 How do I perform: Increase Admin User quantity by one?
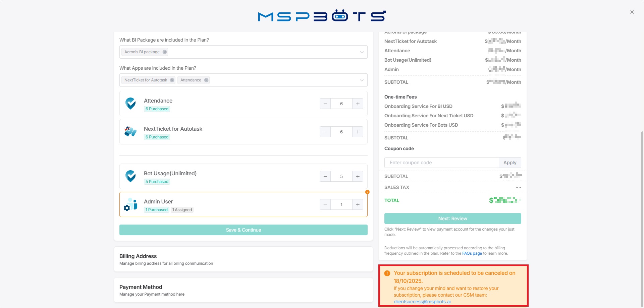click(358, 204)
